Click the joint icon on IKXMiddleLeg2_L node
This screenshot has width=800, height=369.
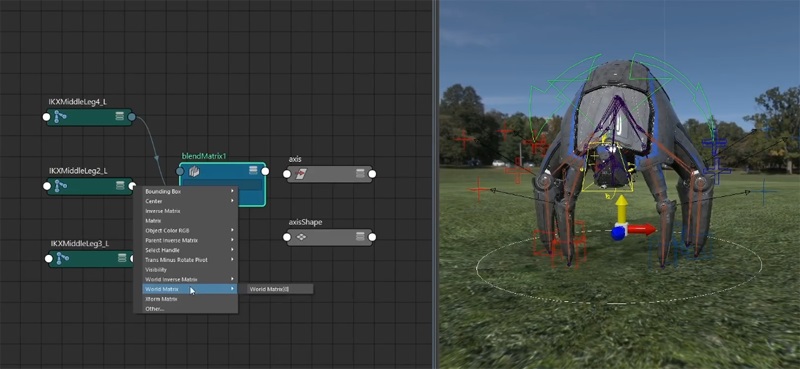60,186
